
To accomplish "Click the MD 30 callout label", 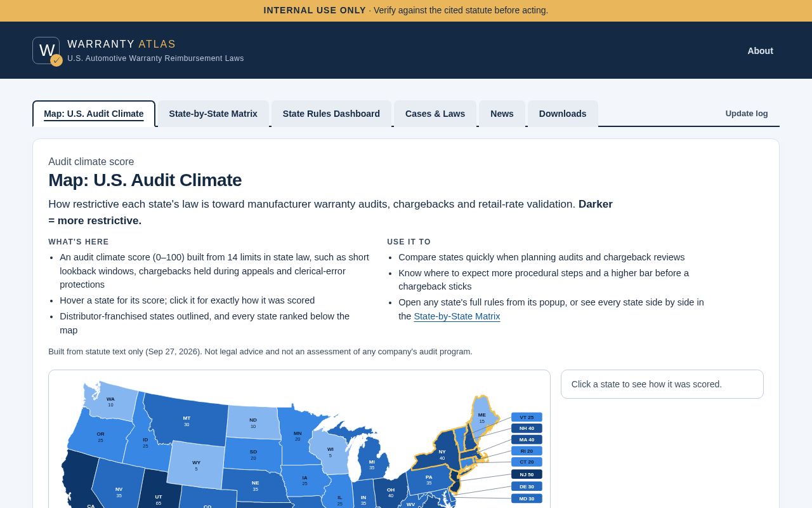I will click(x=527, y=498).
